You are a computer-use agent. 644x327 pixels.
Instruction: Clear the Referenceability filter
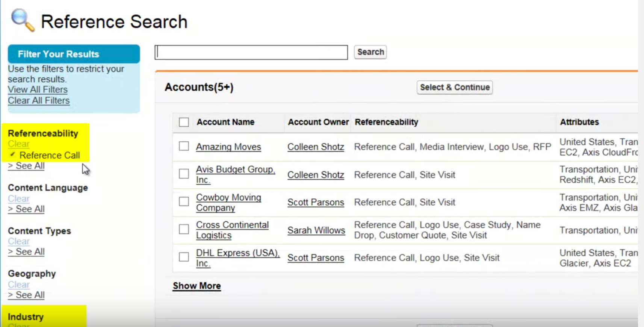tap(19, 144)
